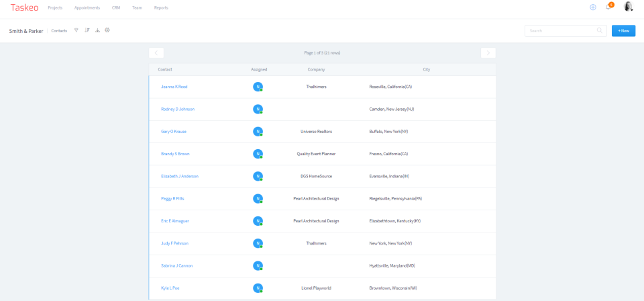Click the sort icon in the toolbar
This screenshot has width=644, height=301.
point(87,30)
